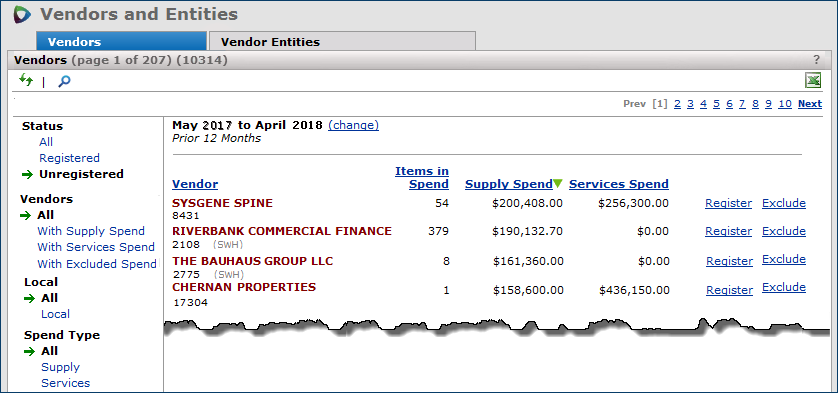Jump to page 5 of vendors
This screenshot has width=838, height=393.
pos(716,104)
